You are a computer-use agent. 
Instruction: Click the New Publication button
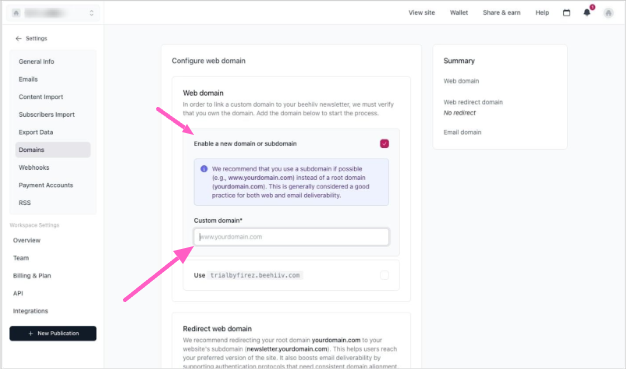click(53, 333)
